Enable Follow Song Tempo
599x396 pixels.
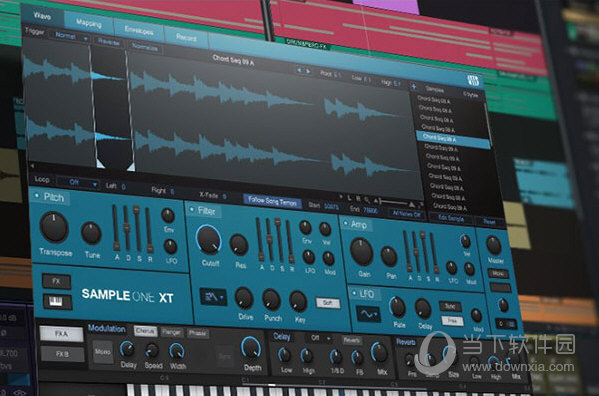coord(272,201)
